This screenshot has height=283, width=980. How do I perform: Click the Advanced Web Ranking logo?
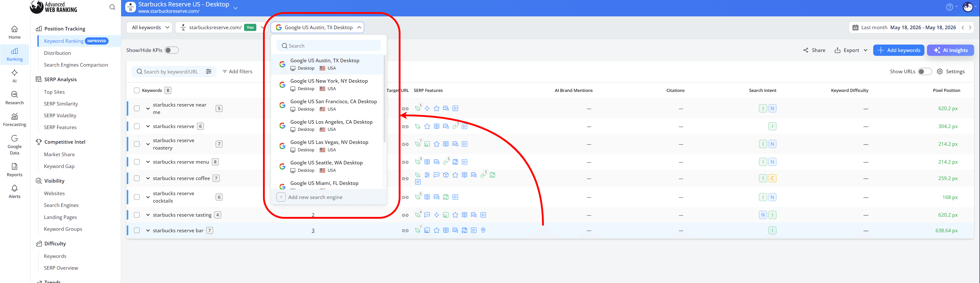coord(53,7)
